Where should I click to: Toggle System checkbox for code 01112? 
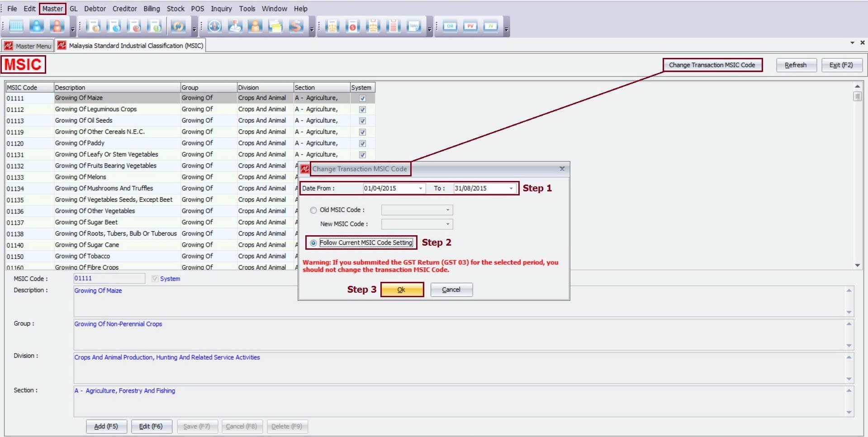tap(362, 109)
